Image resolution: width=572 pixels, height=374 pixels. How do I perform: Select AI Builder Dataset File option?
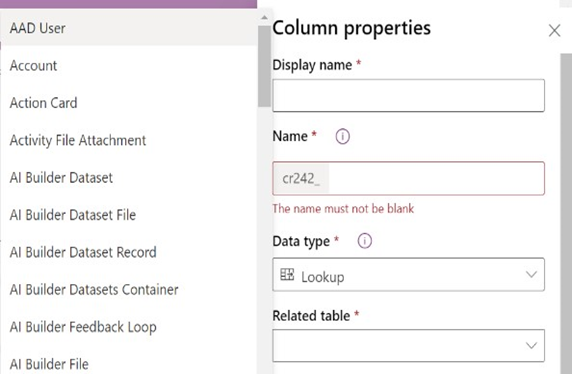click(128, 215)
